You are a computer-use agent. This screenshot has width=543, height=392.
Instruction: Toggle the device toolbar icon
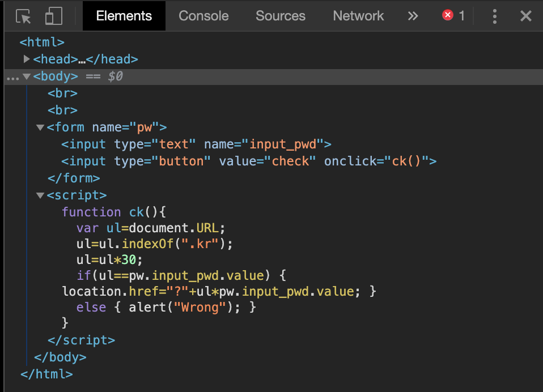[x=54, y=16]
